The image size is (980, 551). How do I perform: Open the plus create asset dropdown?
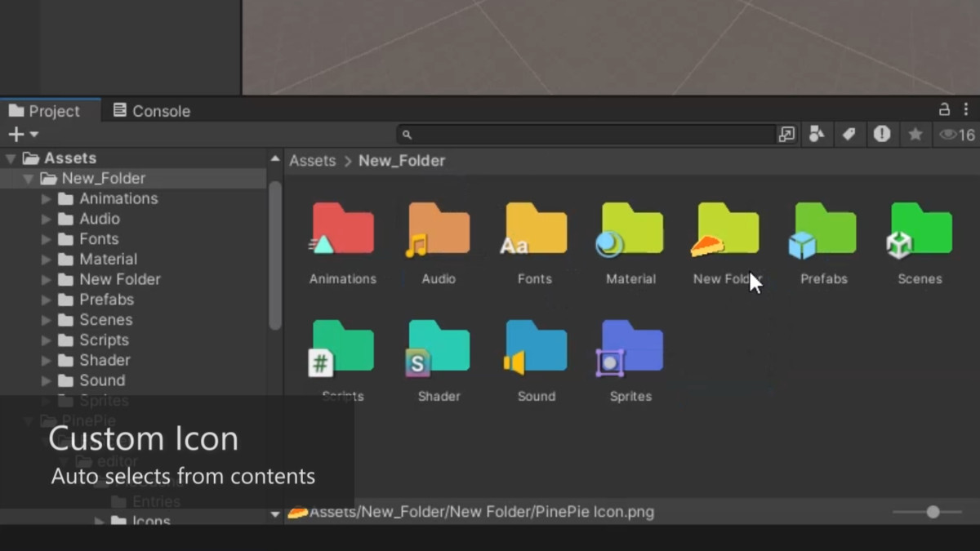tap(23, 135)
